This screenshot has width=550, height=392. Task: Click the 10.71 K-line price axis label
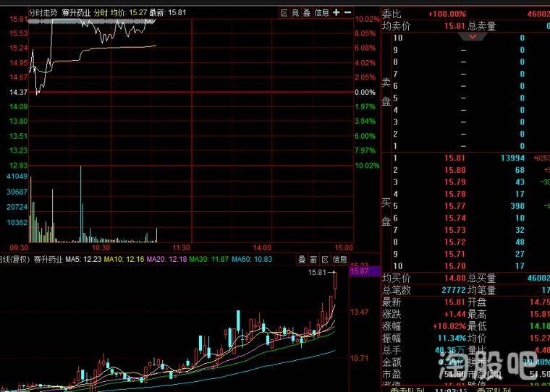360,358
